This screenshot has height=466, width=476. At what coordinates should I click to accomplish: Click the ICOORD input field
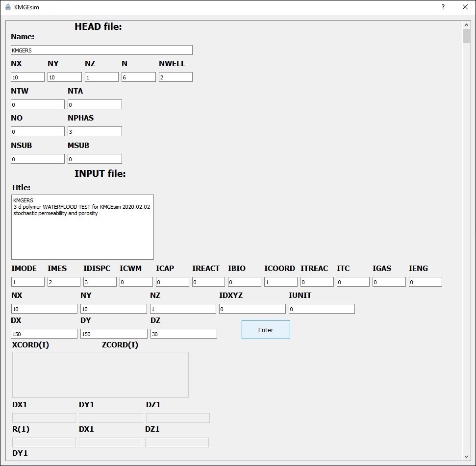[x=281, y=282]
